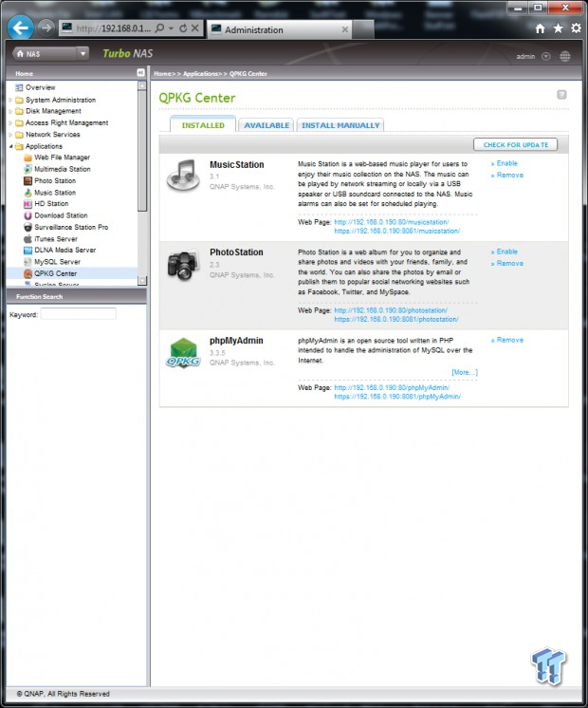This screenshot has width=588, height=708.
Task: Open Download Station sidebar entry
Action: (x=61, y=215)
